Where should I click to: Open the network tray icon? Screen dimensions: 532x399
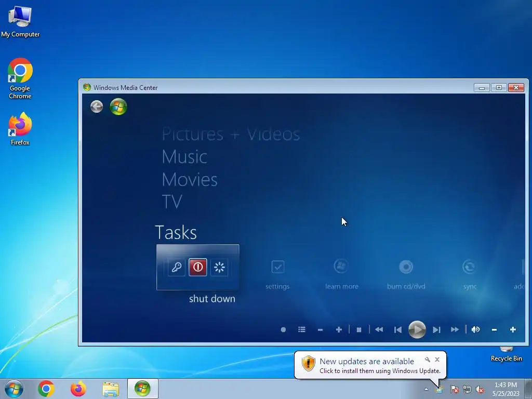pos(467,389)
